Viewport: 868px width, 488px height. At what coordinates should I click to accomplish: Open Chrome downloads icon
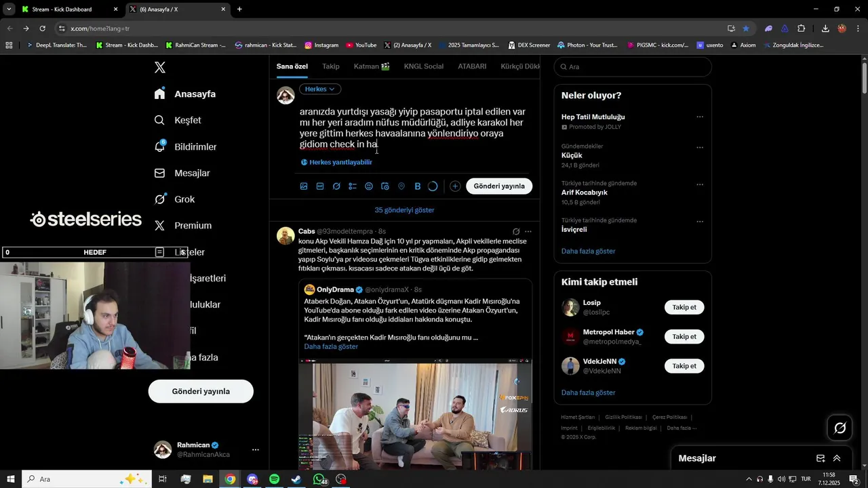click(825, 28)
